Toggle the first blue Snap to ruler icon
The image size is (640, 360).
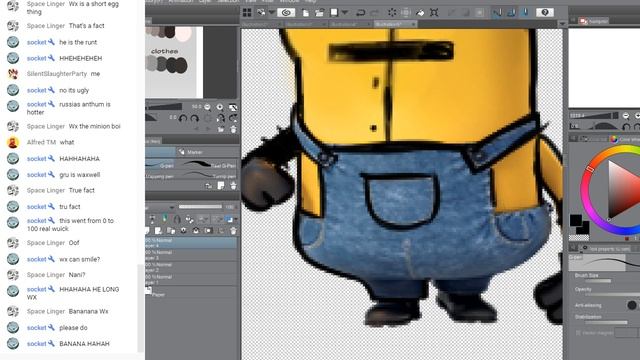(497, 13)
